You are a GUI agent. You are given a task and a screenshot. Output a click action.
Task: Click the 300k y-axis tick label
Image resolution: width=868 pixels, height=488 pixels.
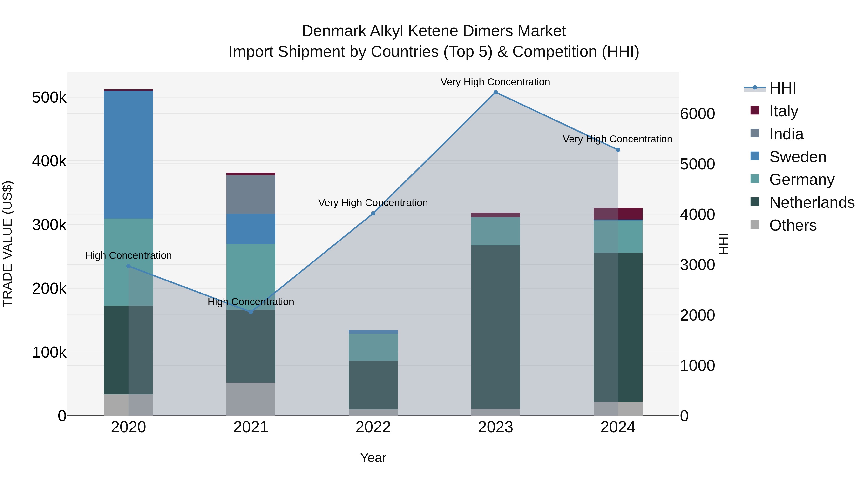coord(49,225)
